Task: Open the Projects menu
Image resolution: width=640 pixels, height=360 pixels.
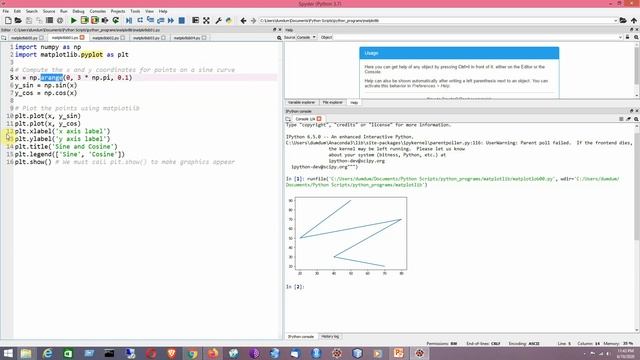Action: click(118, 11)
